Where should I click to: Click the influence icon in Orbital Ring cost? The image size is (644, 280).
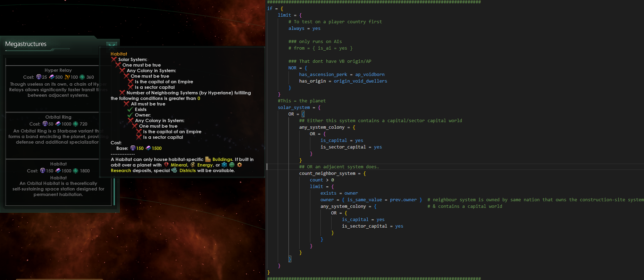(x=45, y=124)
